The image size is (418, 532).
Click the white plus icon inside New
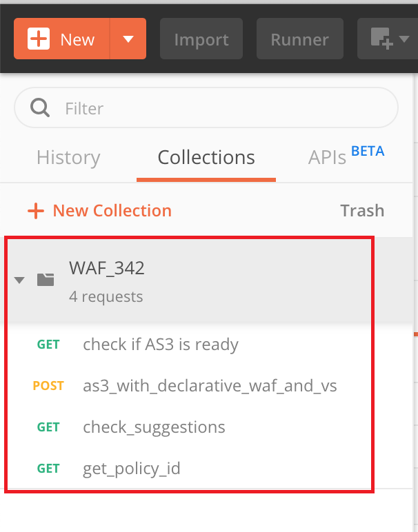pos(39,39)
